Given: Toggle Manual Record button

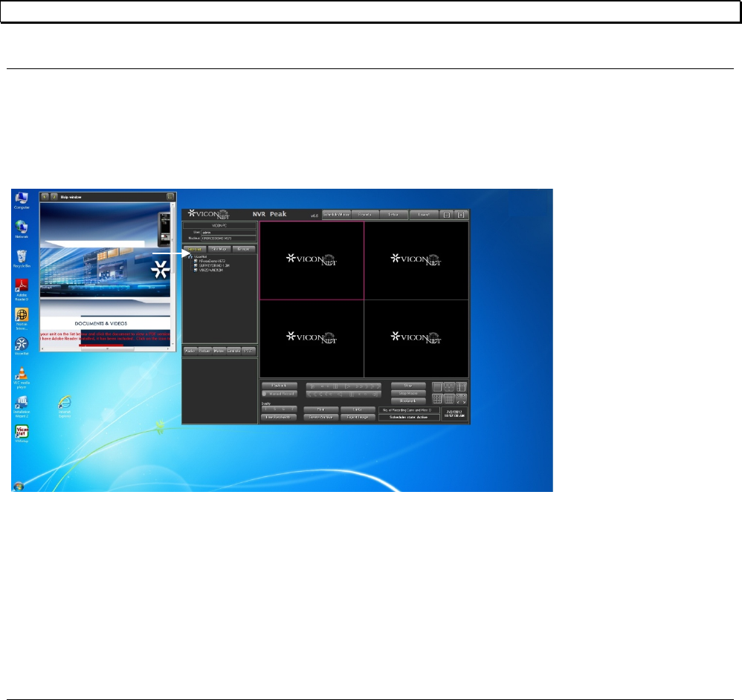Looking at the screenshot, I should pyautogui.click(x=280, y=394).
